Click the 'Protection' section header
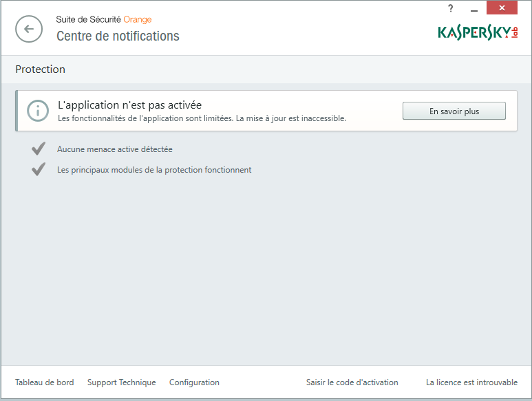The image size is (532, 401). pyautogui.click(x=40, y=69)
